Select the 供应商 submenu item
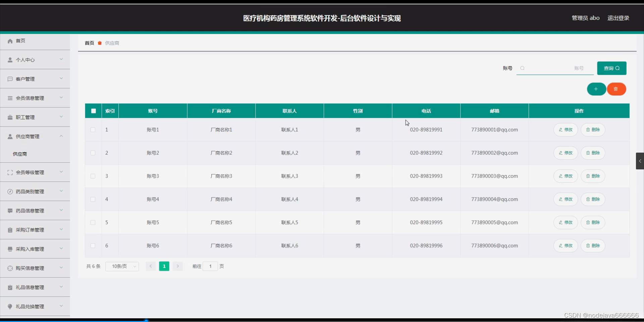This screenshot has width=644, height=322. pos(20,154)
